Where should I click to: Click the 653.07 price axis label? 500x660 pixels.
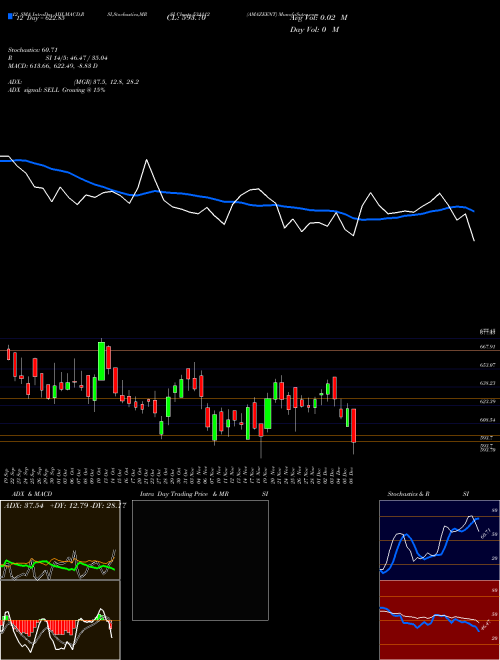point(488,365)
